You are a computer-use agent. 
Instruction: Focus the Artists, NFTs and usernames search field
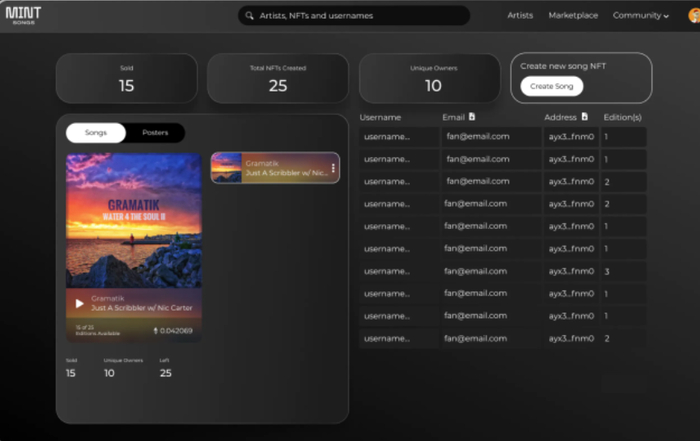pyautogui.click(x=354, y=16)
